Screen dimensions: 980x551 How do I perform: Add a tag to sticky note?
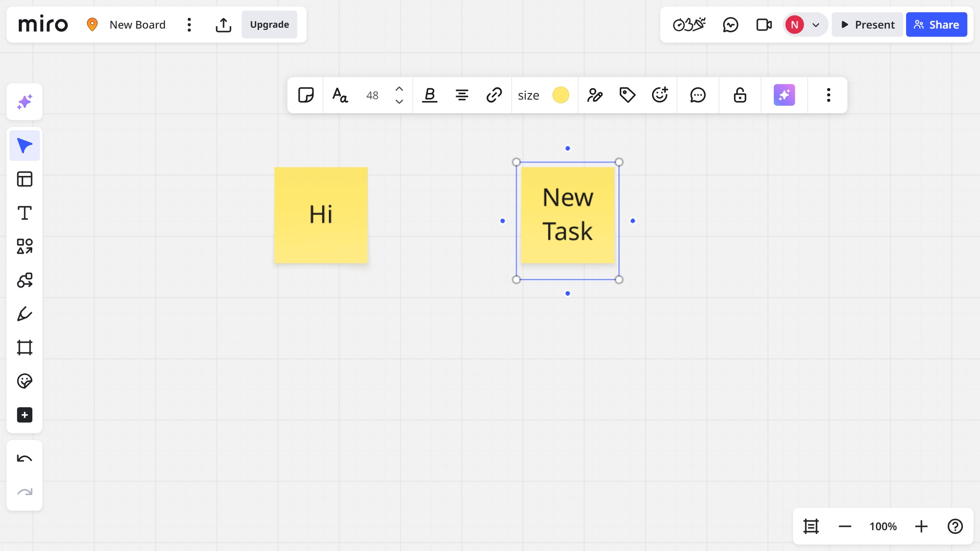point(627,95)
